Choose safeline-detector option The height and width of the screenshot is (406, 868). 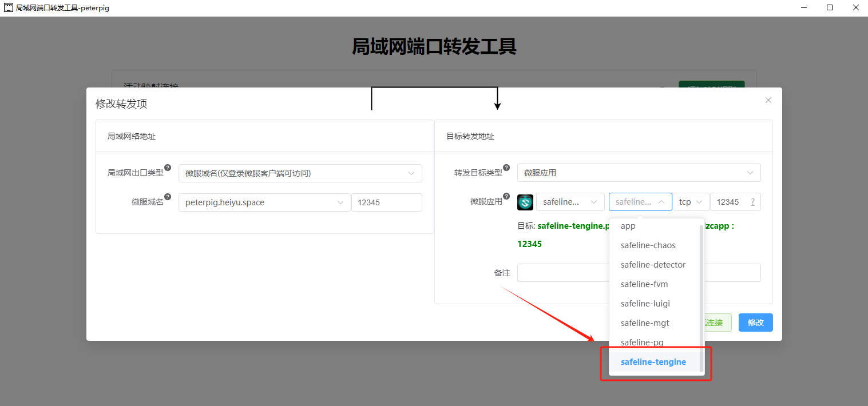pos(654,265)
